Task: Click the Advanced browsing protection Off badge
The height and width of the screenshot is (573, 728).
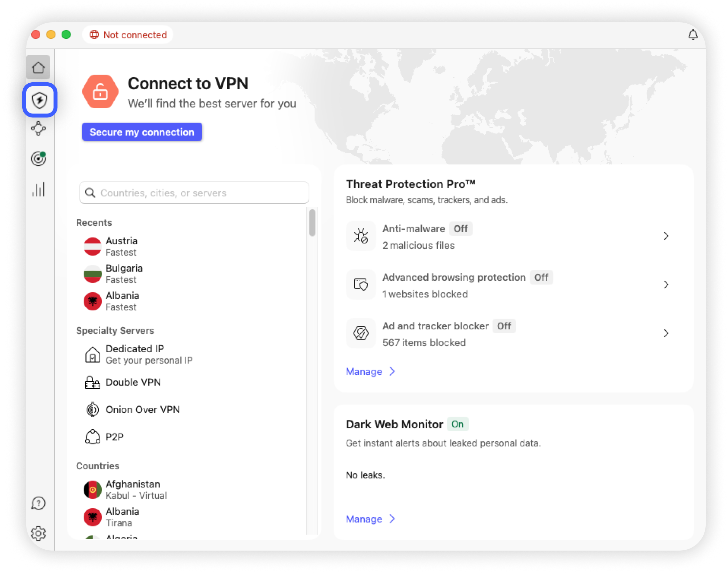Action: [541, 277]
